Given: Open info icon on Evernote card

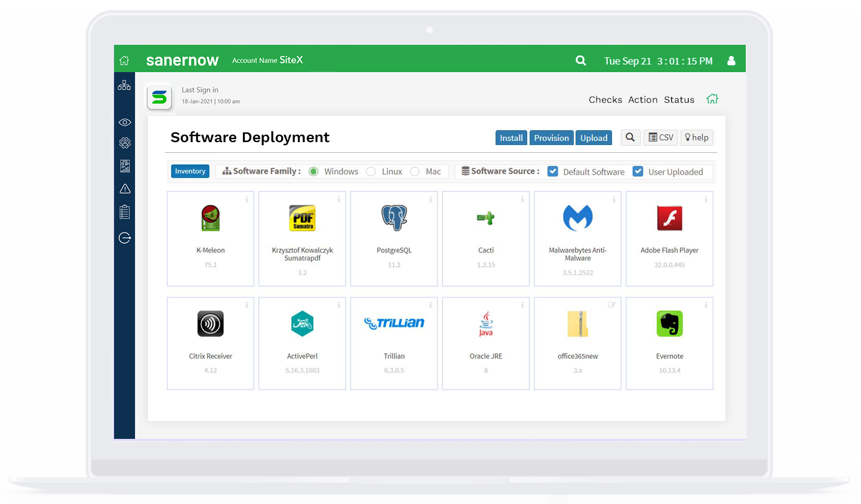Looking at the screenshot, I should [x=706, y=305].
